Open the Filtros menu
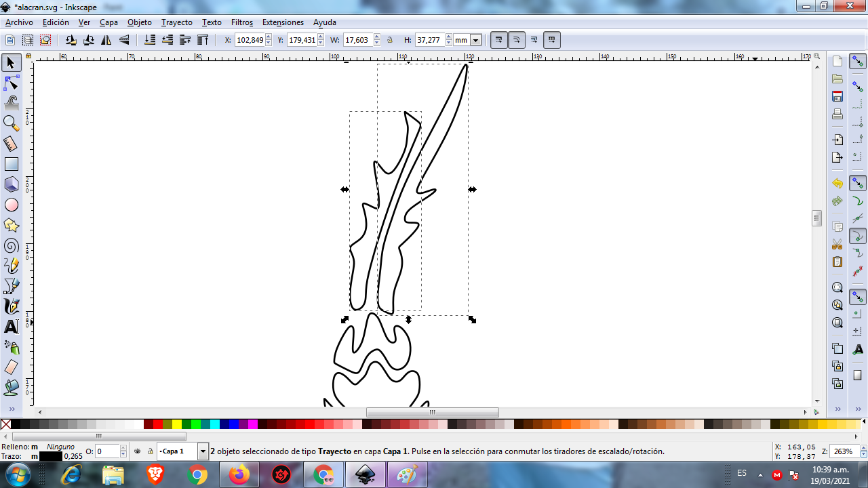This screenshot has height=488, width=868. [242, 22]
